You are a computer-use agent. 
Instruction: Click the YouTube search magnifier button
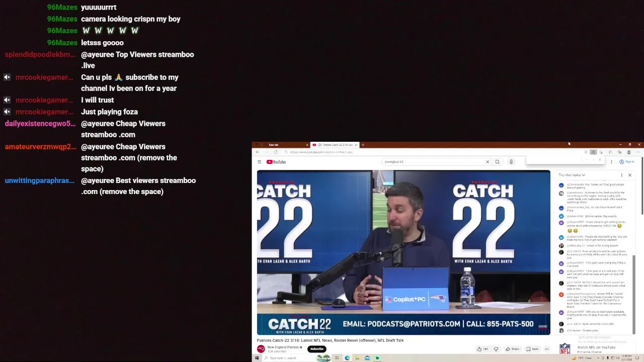(x=497, y=162)
